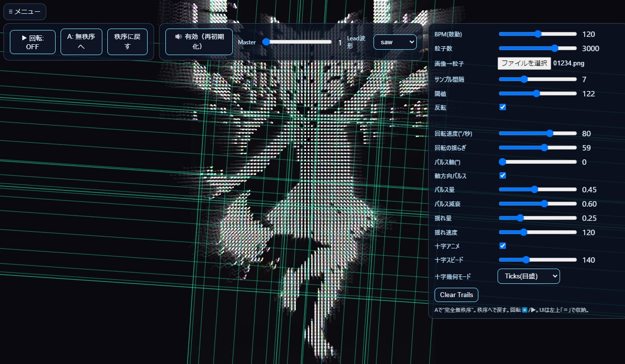Click the サンプル間隔 slider
625x364 pixels.
(537, 79)
